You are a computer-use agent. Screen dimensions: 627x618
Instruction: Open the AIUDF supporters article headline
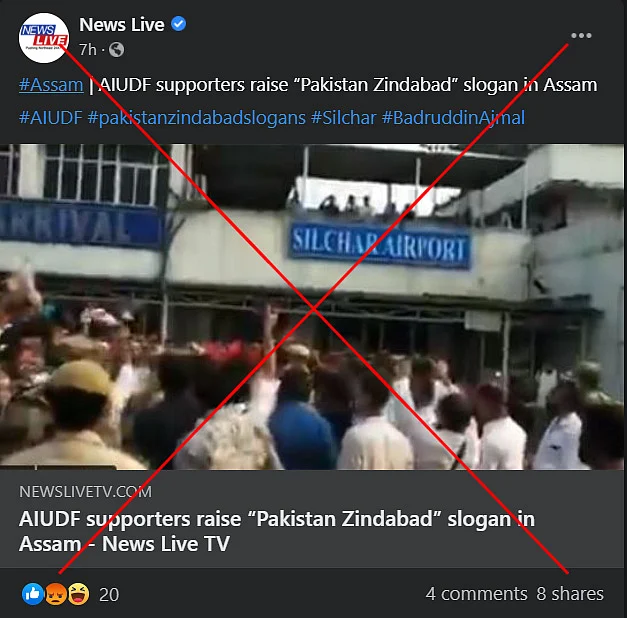[277, 531]
